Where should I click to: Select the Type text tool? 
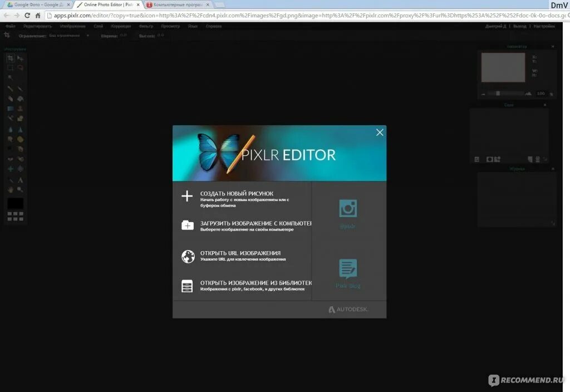pos(21,180)
